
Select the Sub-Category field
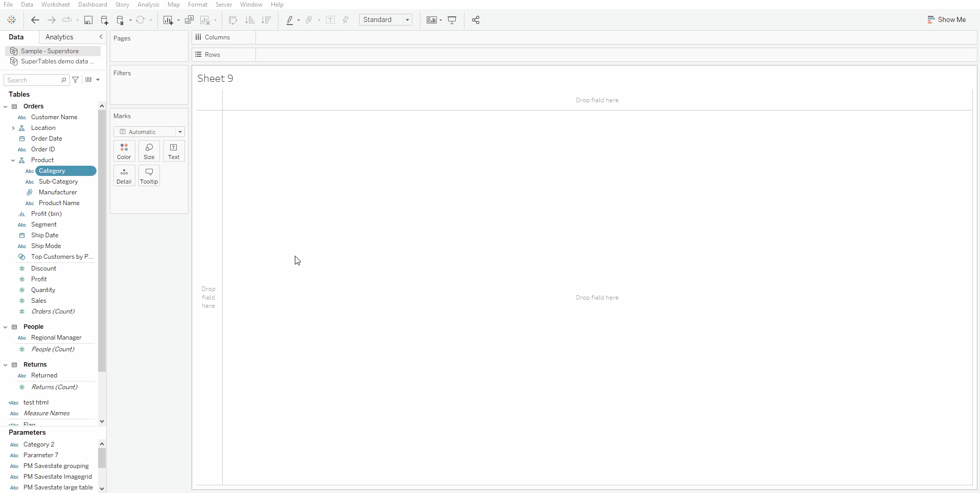pos(58,182)
